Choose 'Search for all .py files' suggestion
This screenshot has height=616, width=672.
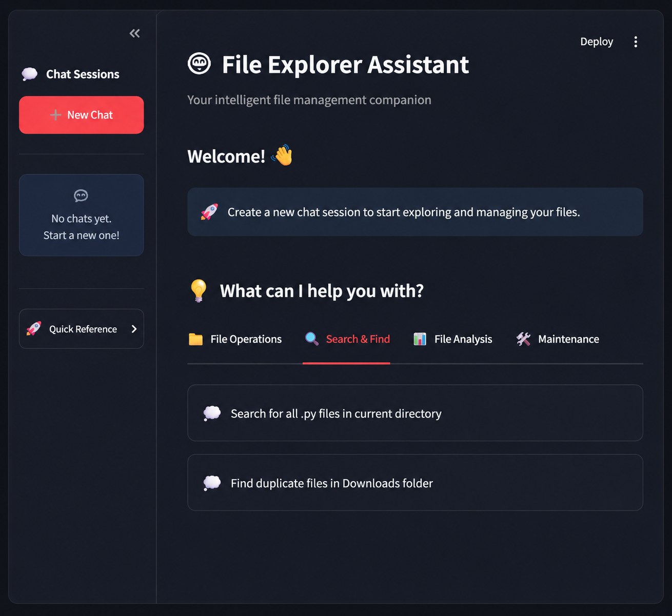[415, 413]
